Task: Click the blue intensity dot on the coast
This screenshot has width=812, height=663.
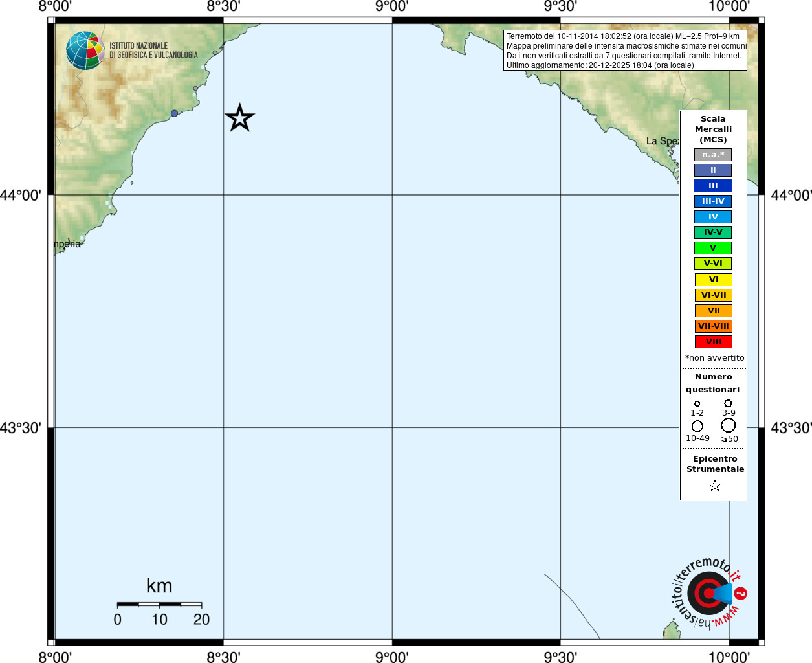Action: pyautogui.click(x=174, y=113)
